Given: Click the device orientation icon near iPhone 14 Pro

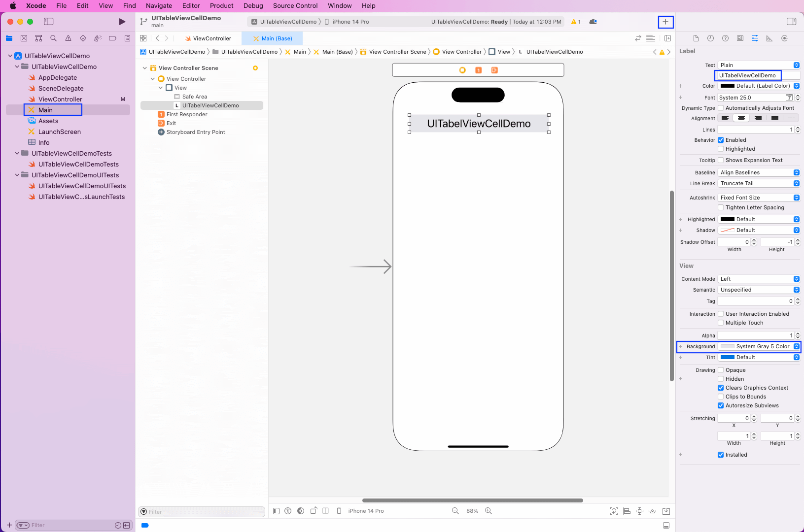Looking at the screenshot, I should pyautogui.click(x=314, y=511).
